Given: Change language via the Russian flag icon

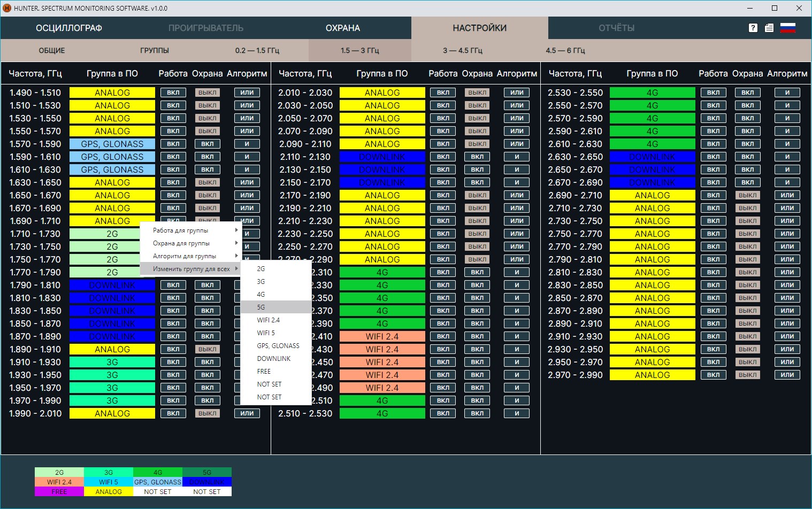Looking at the screenshot, I should [x=787, y=28].
